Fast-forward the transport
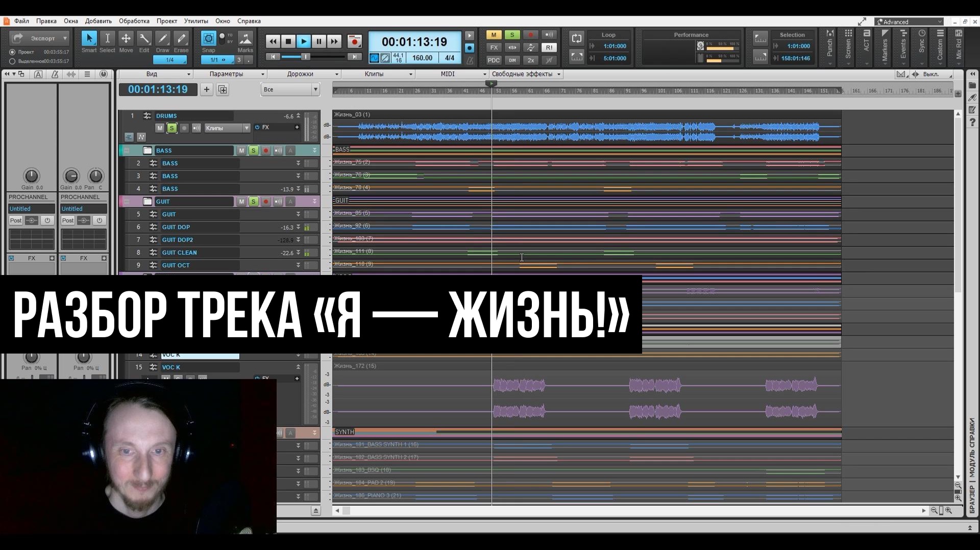The height and width of the screenshot is (550, 980). coord(334,41)
